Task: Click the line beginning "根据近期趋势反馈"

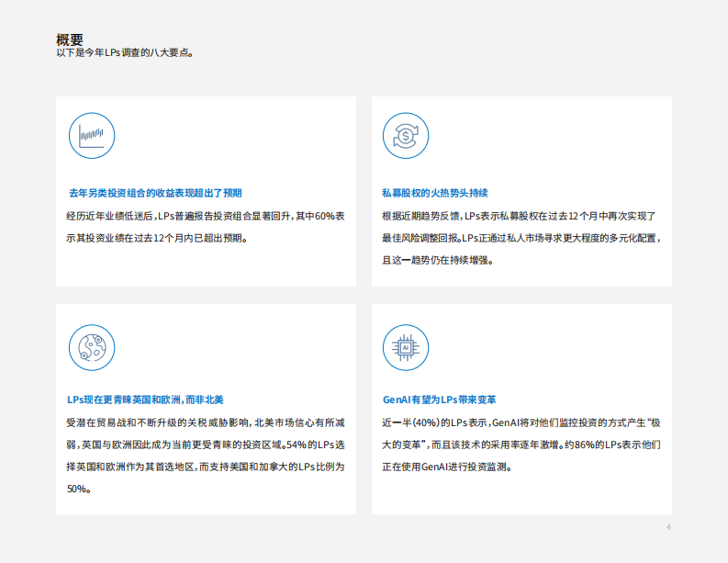Action: [x=519, y=216]
